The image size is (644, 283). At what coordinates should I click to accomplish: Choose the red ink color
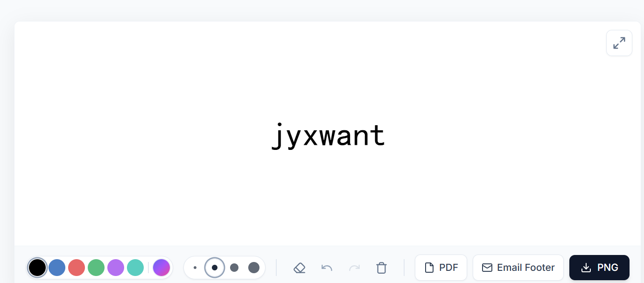tap(77, 268)
